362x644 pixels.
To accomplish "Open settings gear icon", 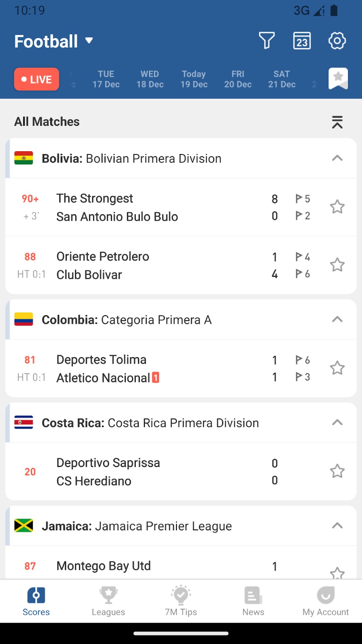I will pos(337,41).
